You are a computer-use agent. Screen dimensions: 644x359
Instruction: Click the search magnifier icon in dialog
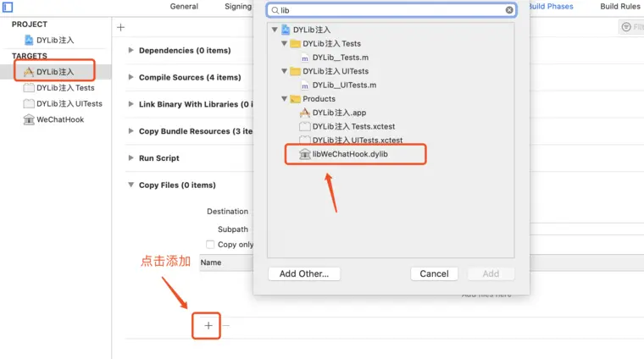point(275,10)
